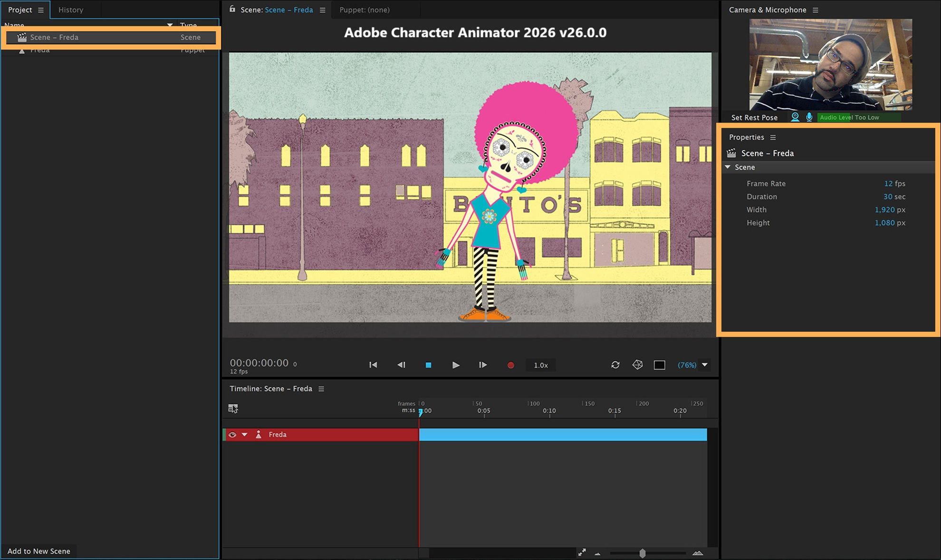Image resolution: width=941 pixels, height=560 pixels.
Task: Click the loop playback icon
Action: tap(615, 365)
